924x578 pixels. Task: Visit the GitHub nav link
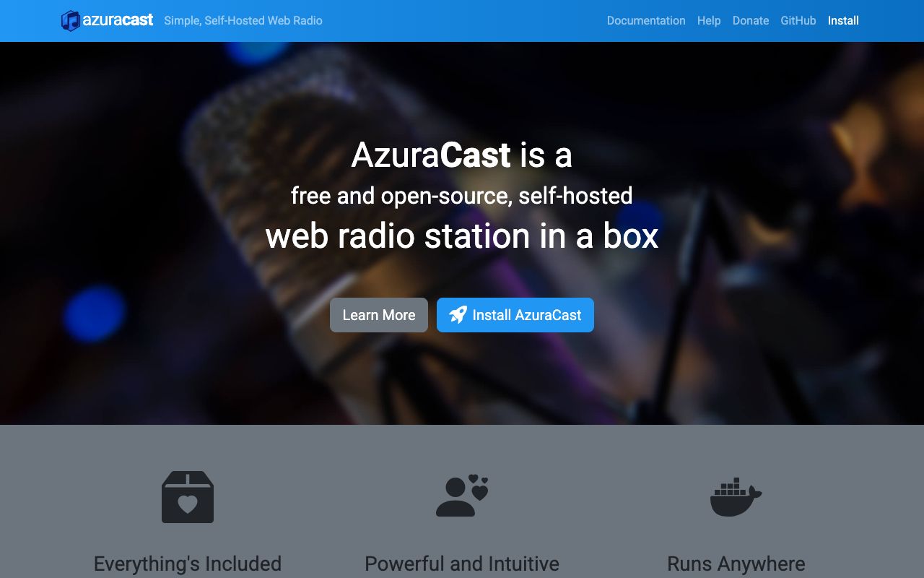(x=798, y=21)
